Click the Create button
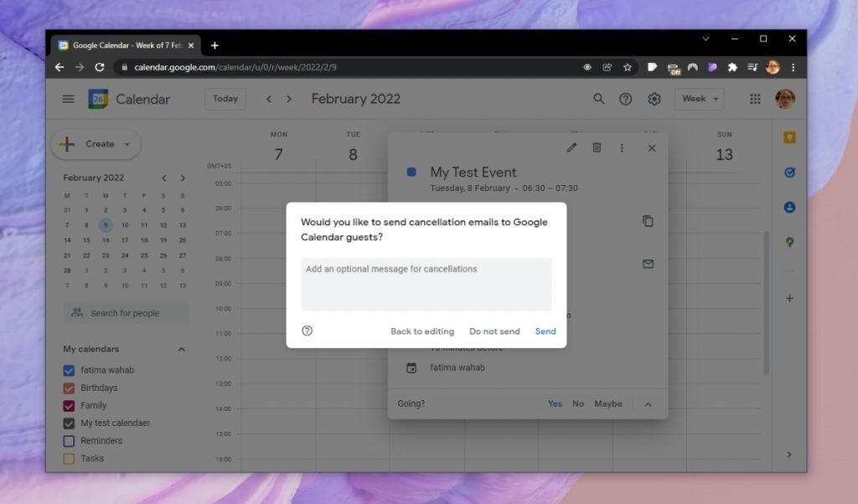Image resolution: width=858 pixels, height=504 pixels. 96,144
